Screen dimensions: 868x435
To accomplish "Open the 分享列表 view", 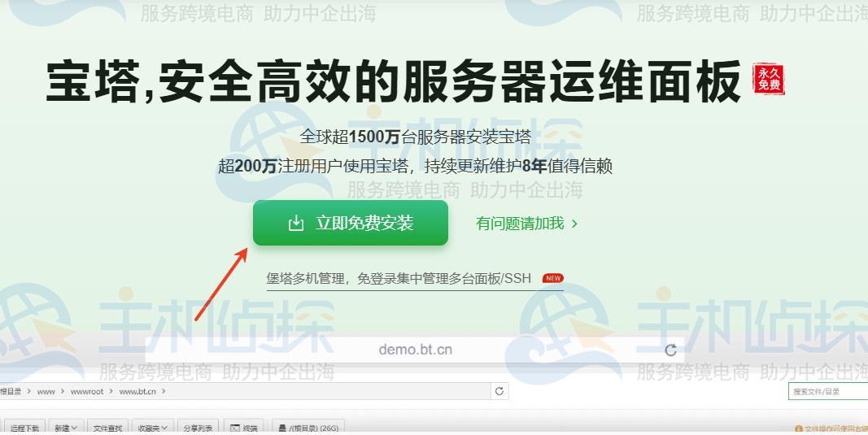I will pos(198,427).
